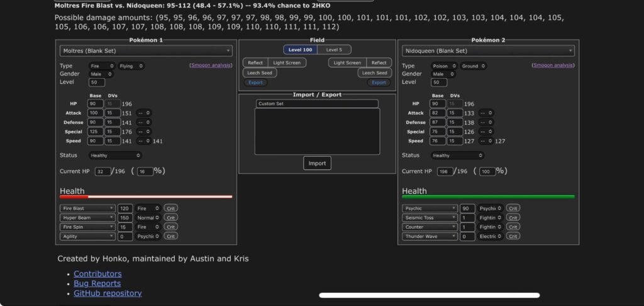Toggle Crit for Fire Blast

tap(171, 208)
